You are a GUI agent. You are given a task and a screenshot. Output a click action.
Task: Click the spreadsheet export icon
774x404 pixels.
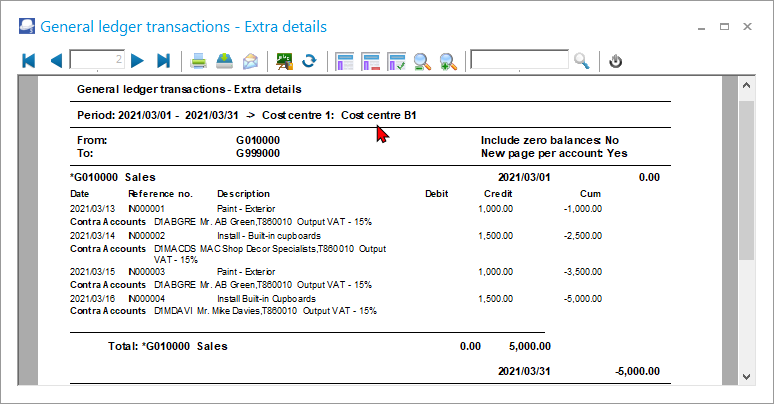pos(284,61)
